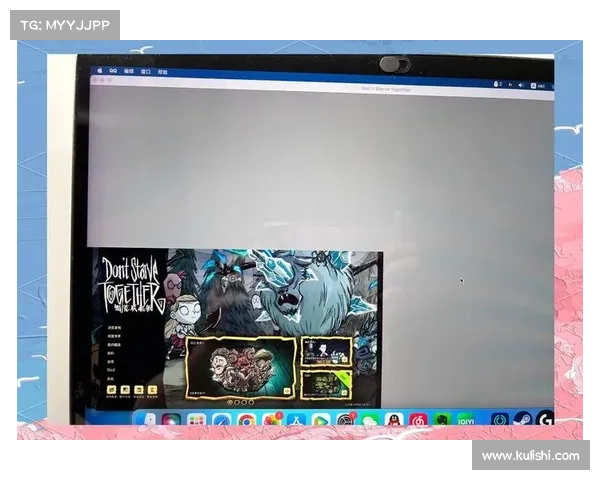The image size is (600, 480).
Task: Open Tencent Video play-arrow Dock icon
Action: (x=321, y=420)
